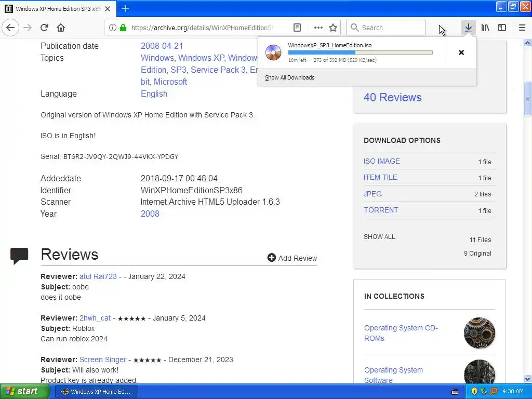This screenshot has width=532, height=399.
Task: Open reviewer atul Rai723 profile
Action: coord(98,276)
